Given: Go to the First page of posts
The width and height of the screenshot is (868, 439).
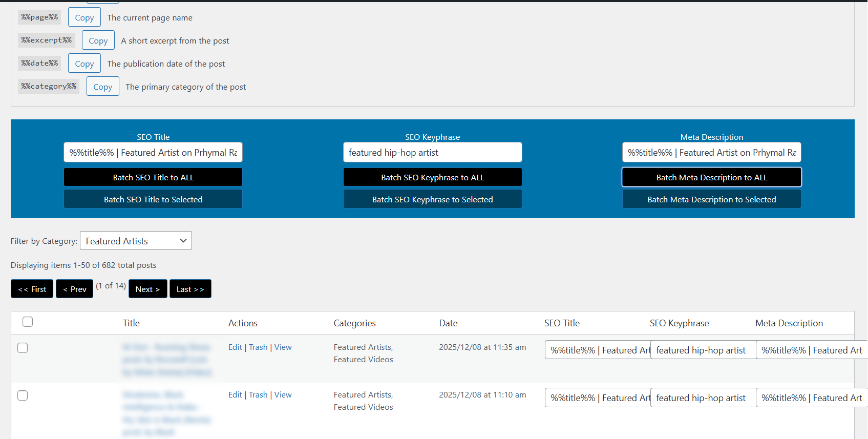Looking at the screenshot, I should (32, 289).
